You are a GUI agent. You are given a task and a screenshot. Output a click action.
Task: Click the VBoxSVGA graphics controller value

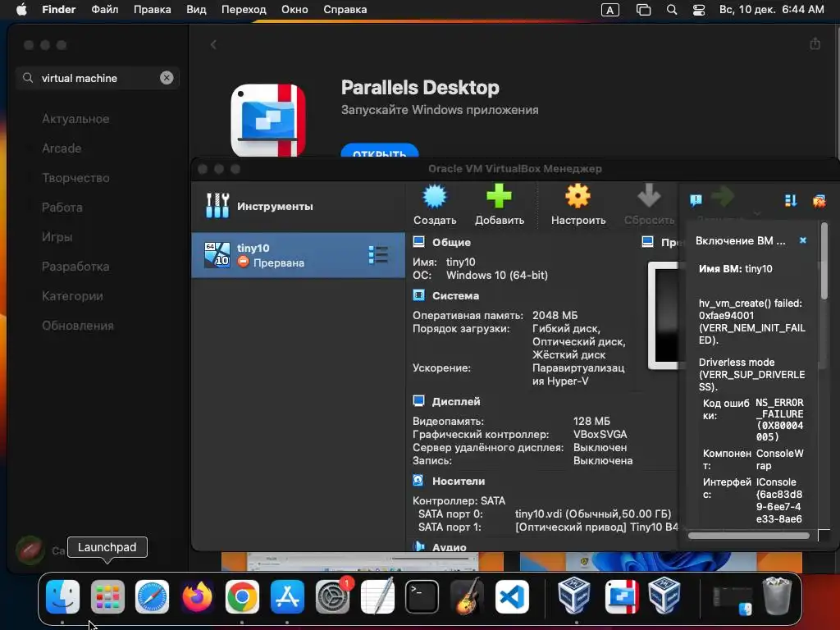coord(600,434)
